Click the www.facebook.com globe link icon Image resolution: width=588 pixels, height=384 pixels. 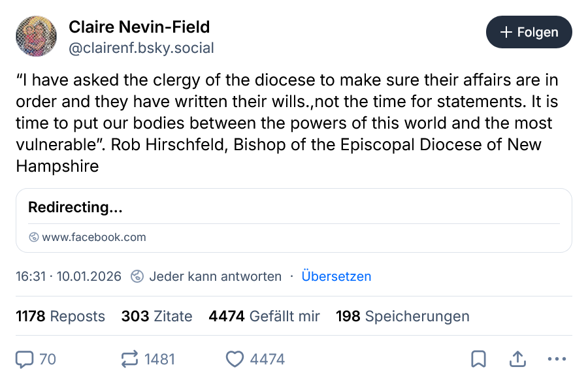(x=34, y=237)
